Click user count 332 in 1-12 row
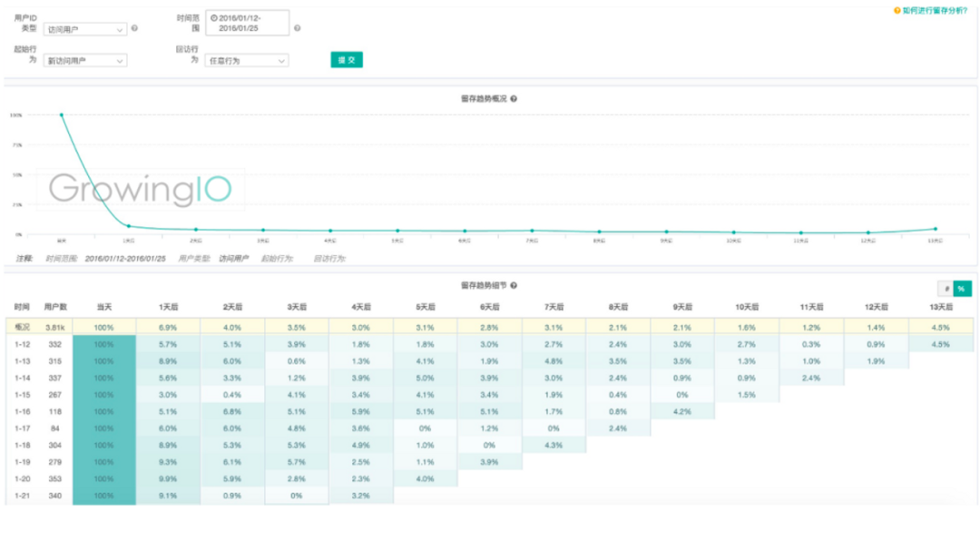The width and height of the screenshot is (980, 542). 55,344
